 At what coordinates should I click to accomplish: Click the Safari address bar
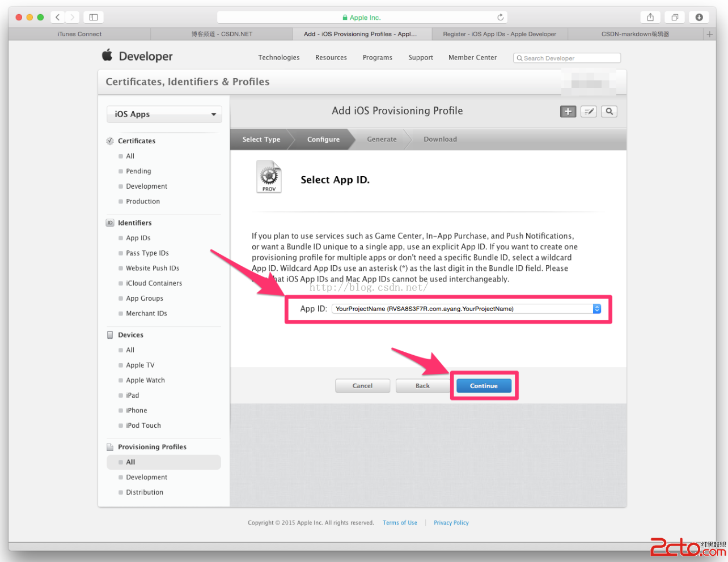pos(362,17)
